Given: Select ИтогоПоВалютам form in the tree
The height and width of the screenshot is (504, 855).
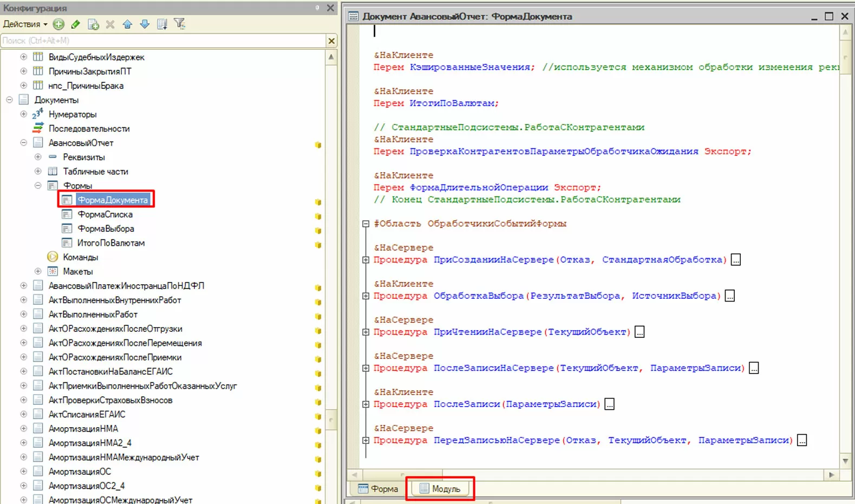Looking at the screenshot, I should (110, 243).
